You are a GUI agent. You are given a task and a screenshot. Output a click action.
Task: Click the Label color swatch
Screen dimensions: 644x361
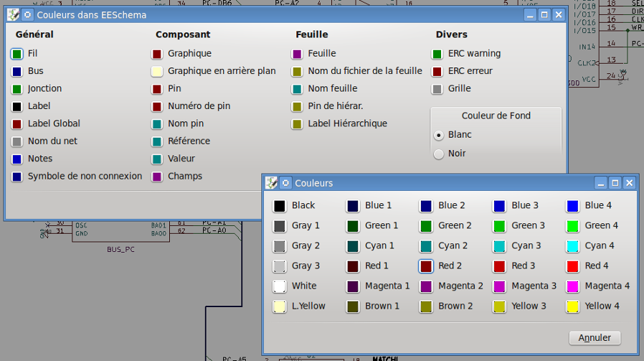(16, 107)
